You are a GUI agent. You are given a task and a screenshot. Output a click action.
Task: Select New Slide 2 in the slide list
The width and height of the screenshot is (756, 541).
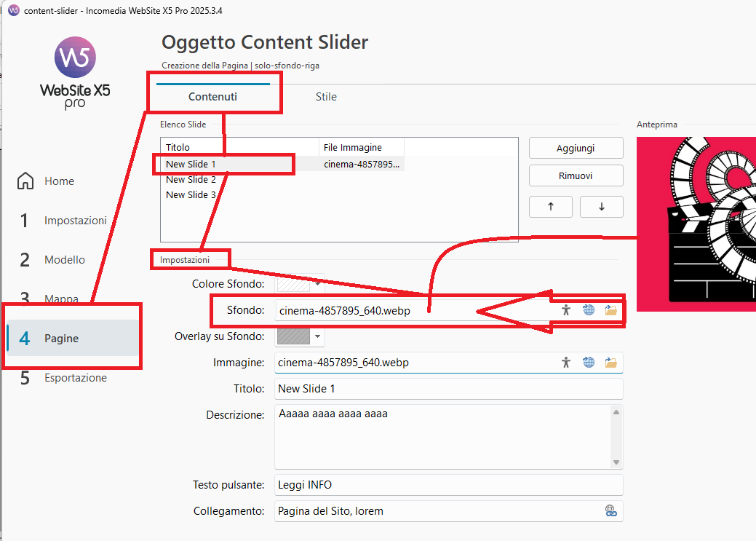pos(191,180)
